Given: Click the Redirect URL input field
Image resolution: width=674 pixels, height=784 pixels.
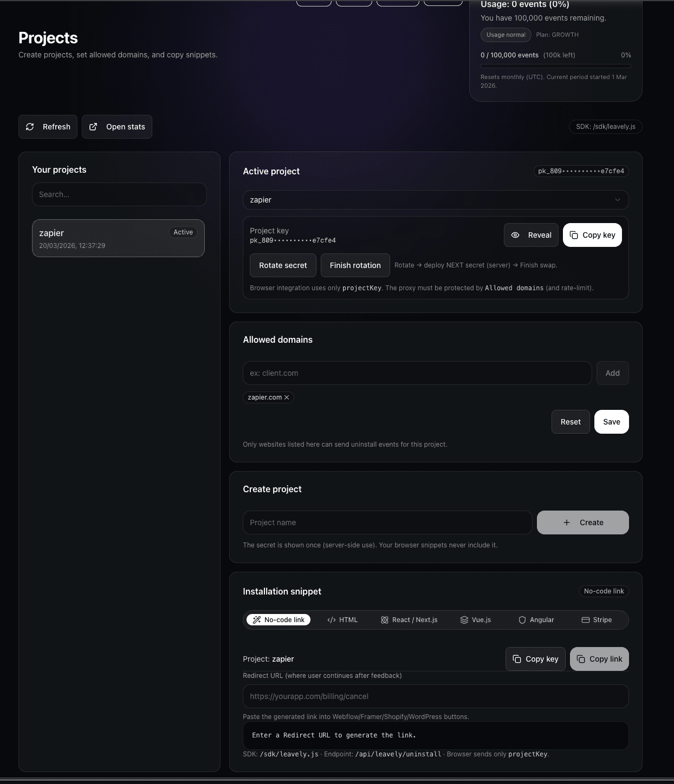Looking at the screenshot, I should [x=435, y=696].
